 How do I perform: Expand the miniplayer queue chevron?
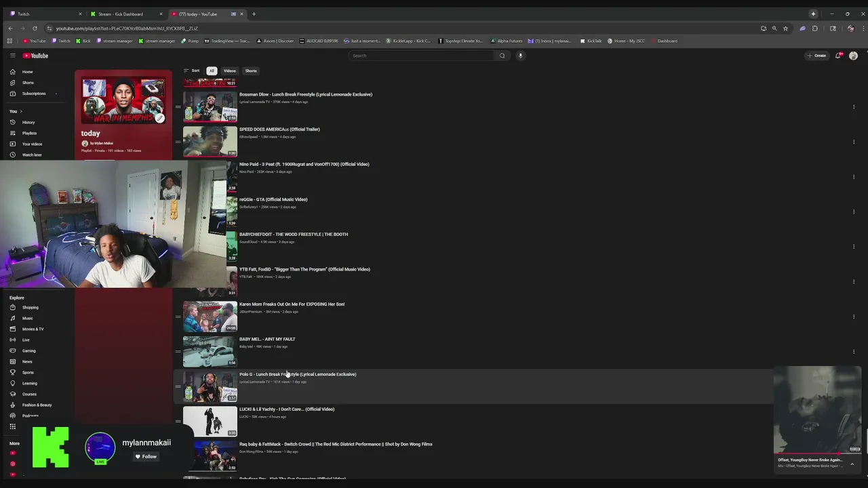[852, 464]
